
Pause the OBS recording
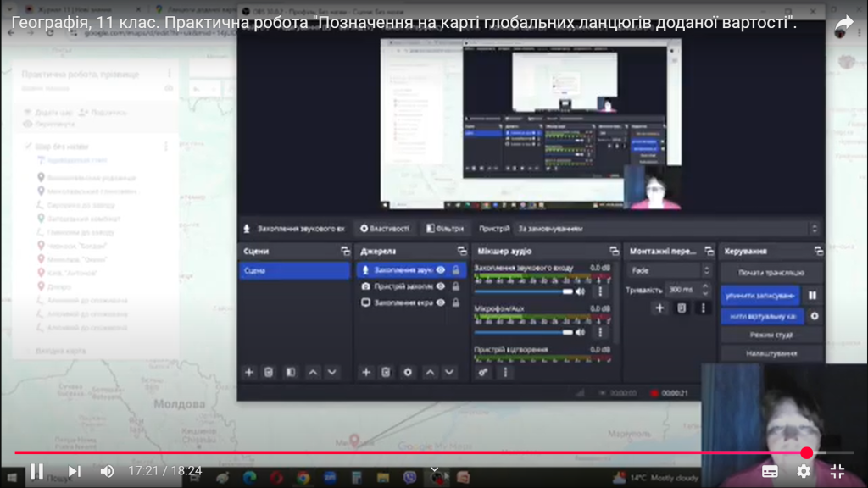click(812, 296)
